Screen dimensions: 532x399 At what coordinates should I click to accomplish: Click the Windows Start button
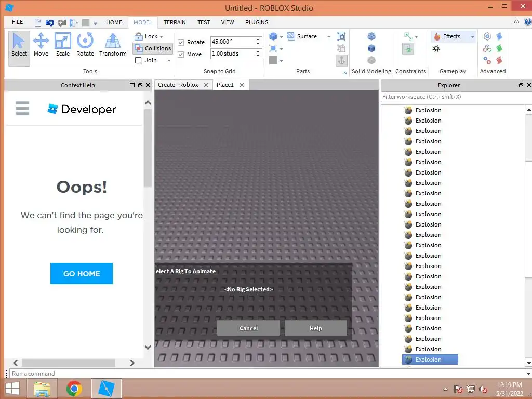(12, 389)
